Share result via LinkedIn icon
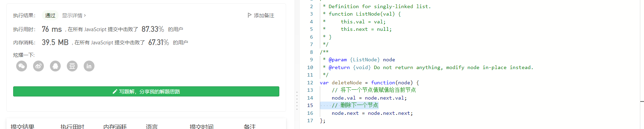 (x=89, y=66)
